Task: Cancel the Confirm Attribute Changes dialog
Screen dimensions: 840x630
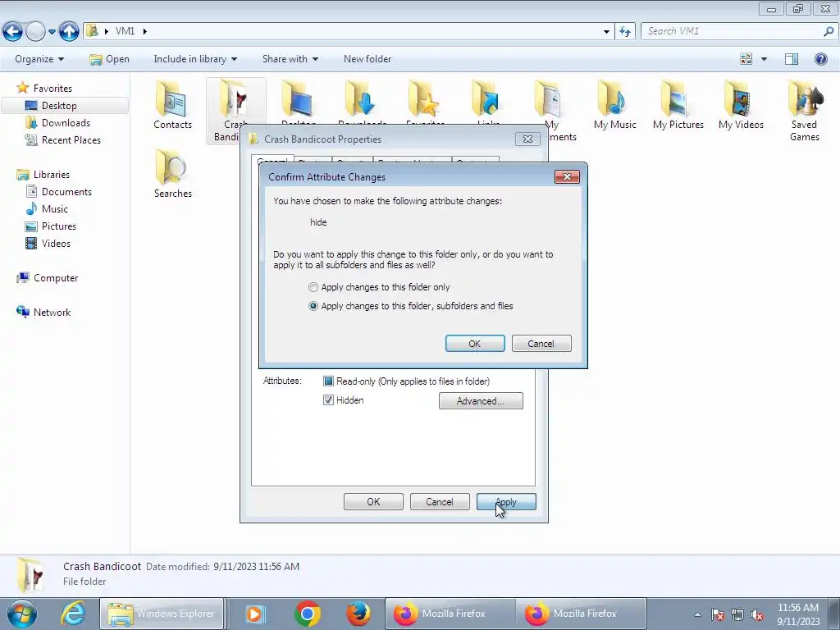Action: tap(541, 344)
